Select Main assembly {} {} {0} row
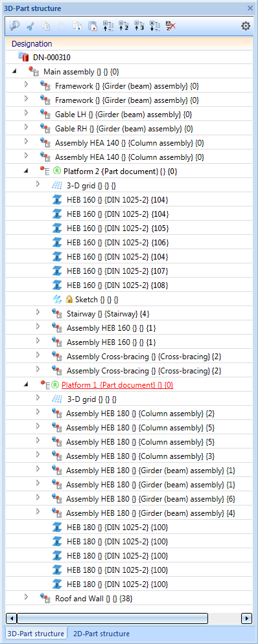Viewport: 258px width, 644px height. click(129, 71)
